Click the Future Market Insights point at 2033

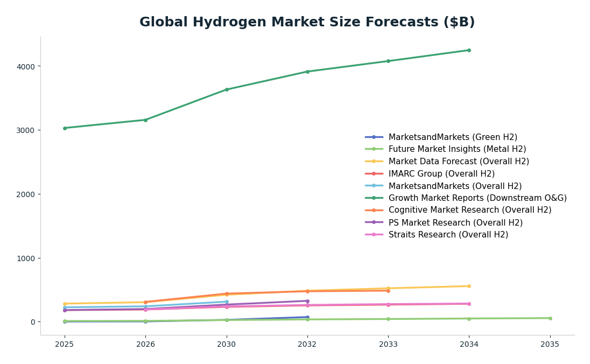[388, 319]
